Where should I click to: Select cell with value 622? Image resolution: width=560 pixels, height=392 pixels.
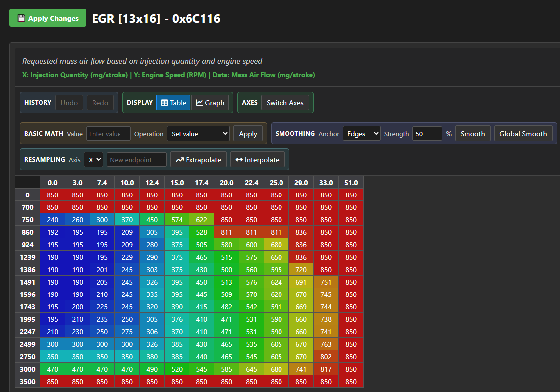click(x=201, y=220)
